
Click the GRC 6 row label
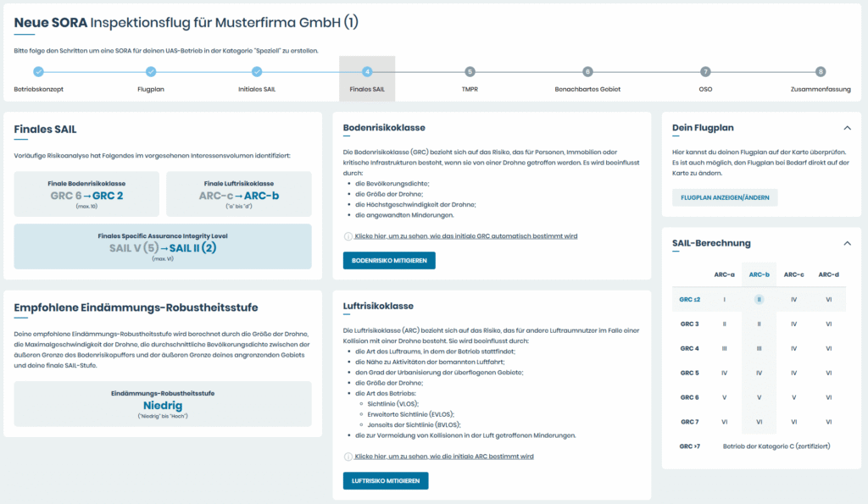pyautogui.click(x=690, y=397)
